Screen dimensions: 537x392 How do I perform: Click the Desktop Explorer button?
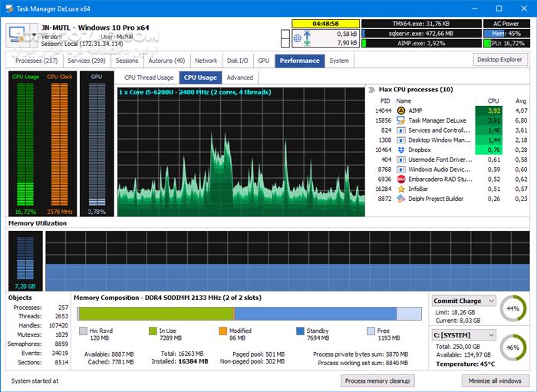499,60
